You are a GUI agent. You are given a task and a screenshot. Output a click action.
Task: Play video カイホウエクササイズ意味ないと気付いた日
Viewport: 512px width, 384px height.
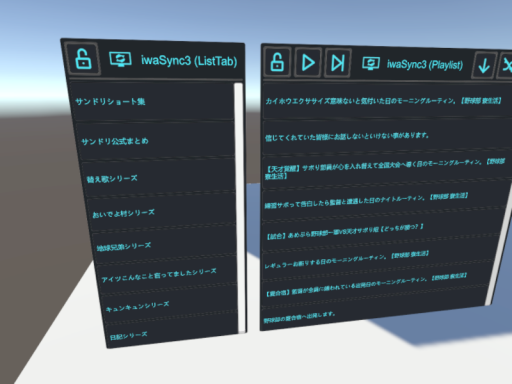click(x=387, y=101)
